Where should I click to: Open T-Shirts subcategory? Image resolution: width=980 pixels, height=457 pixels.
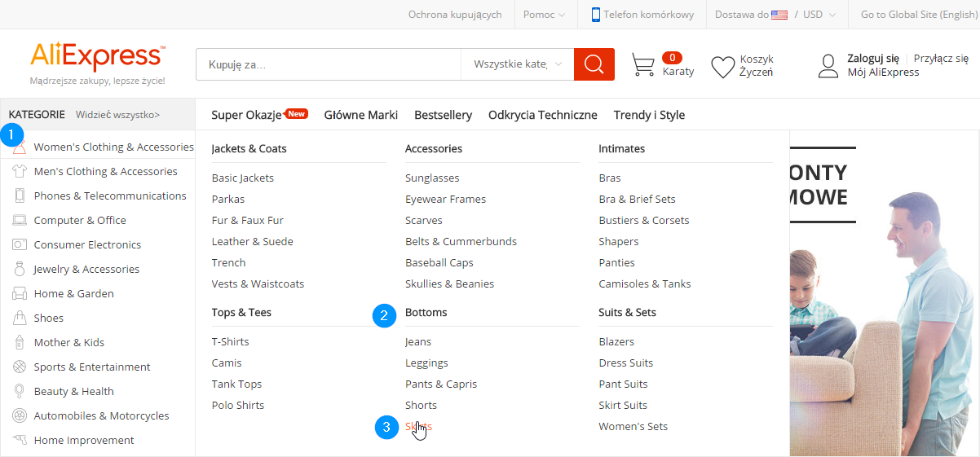tap(231, 341)
